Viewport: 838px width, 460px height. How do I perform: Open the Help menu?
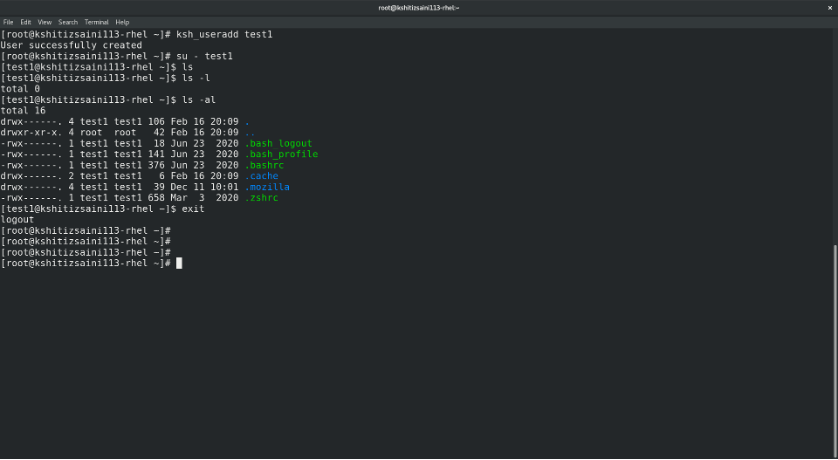122,22
